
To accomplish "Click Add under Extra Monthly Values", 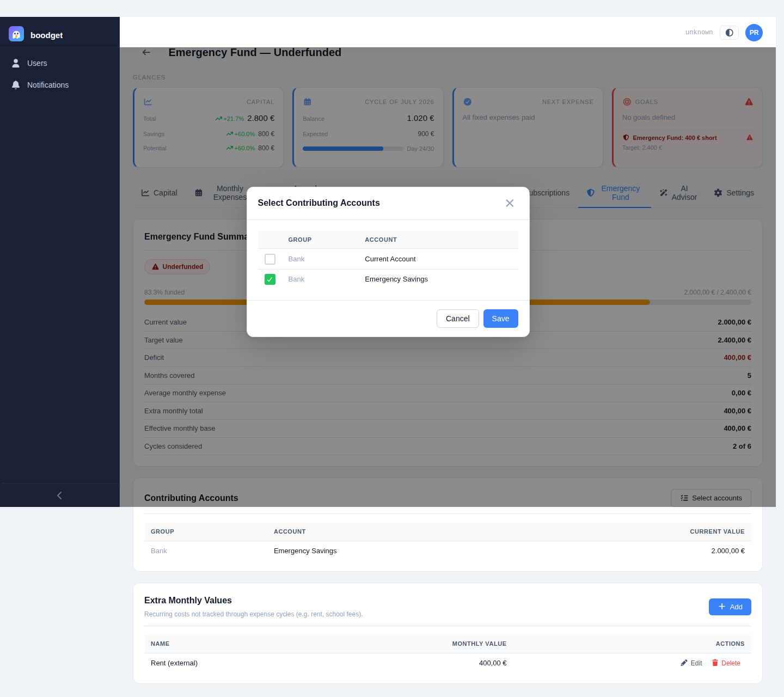I will click(730, 607).
